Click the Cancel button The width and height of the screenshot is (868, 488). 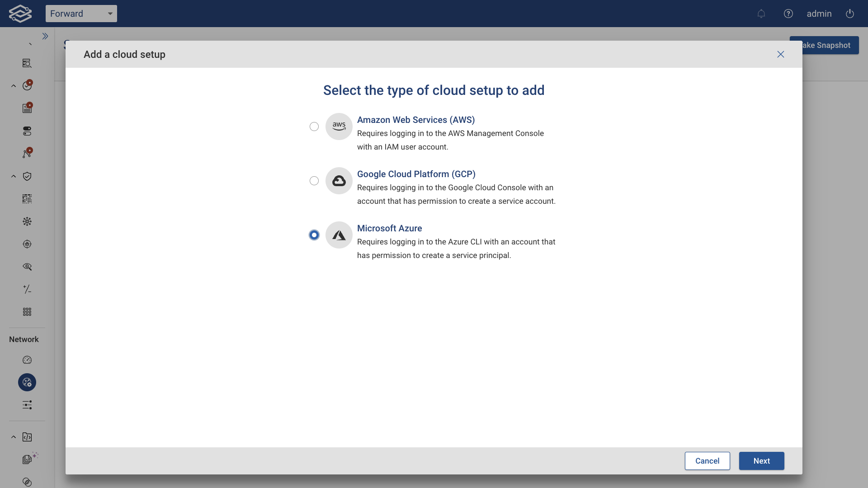[707, 460]
